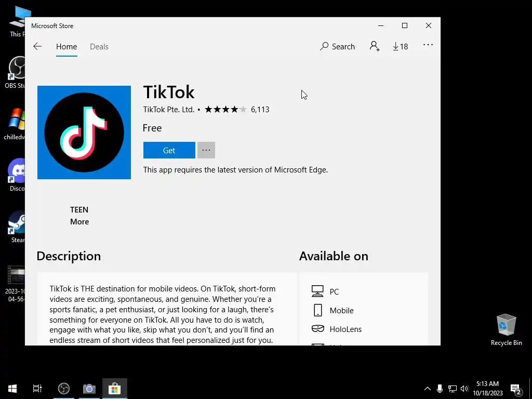Select the OBS Studio desktop shortcut
Viewport: 532px width, 399px height.
click(x=16, y=72)
